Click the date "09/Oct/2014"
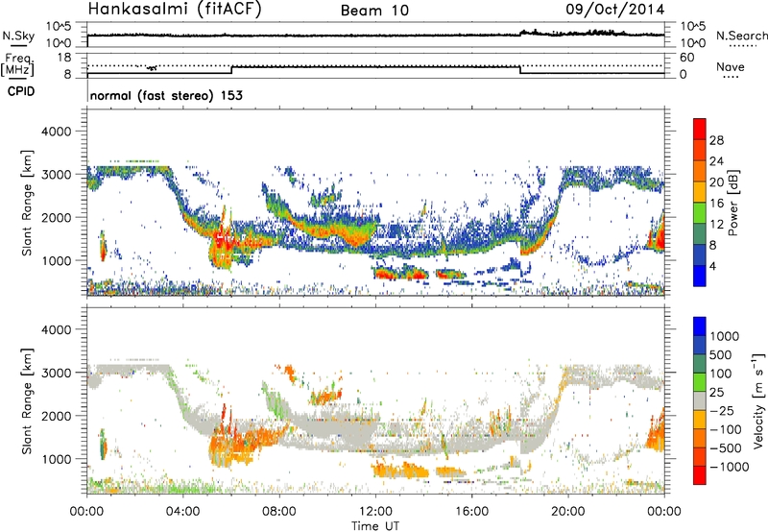This screenshot has height=532, width=768. tap(615, 9)
